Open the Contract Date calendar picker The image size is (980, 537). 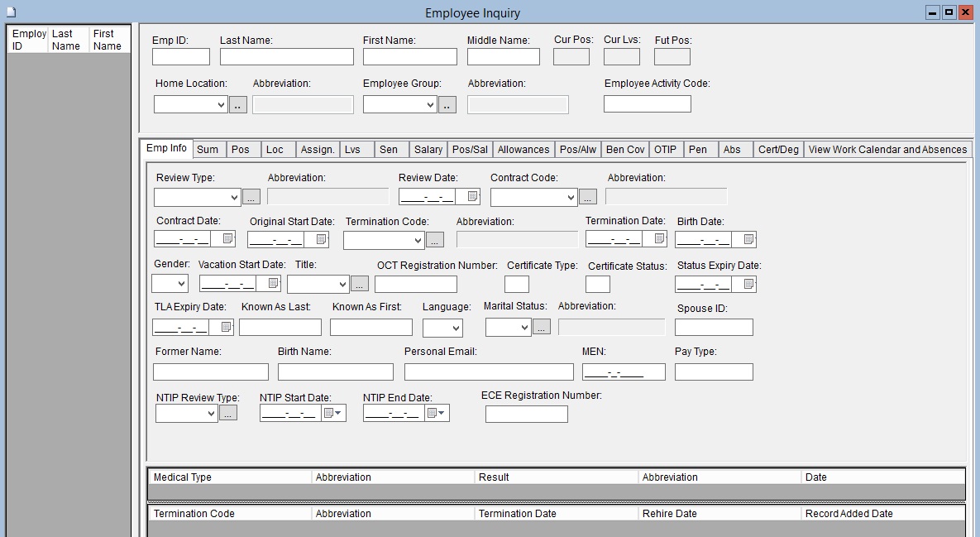click(227, 240)
